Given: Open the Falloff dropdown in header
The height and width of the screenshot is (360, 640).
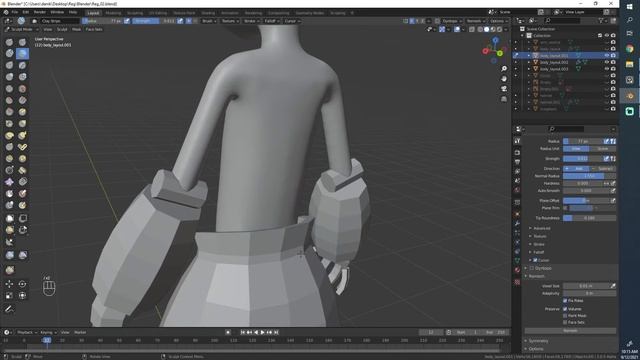Looking at the screenshot, I should click(x=271, y=21).
